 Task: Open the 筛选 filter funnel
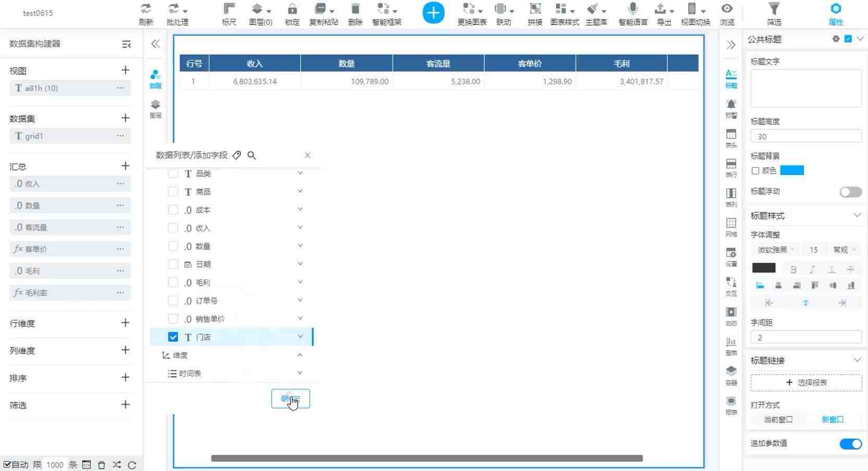pyautogui.click(x=774, y=9)
